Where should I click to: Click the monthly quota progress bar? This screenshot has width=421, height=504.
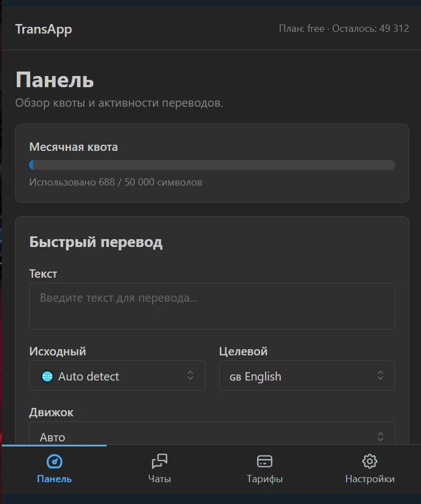tap(212, 165)
